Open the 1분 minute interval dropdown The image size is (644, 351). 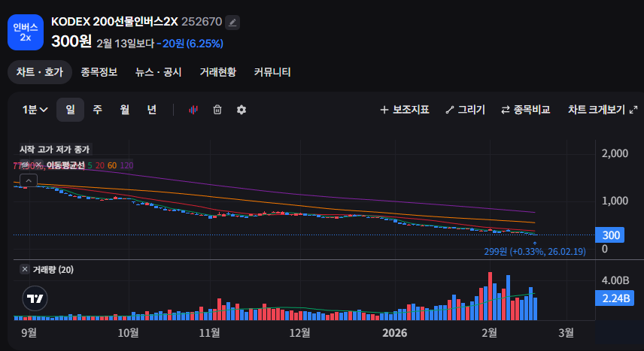35,110
